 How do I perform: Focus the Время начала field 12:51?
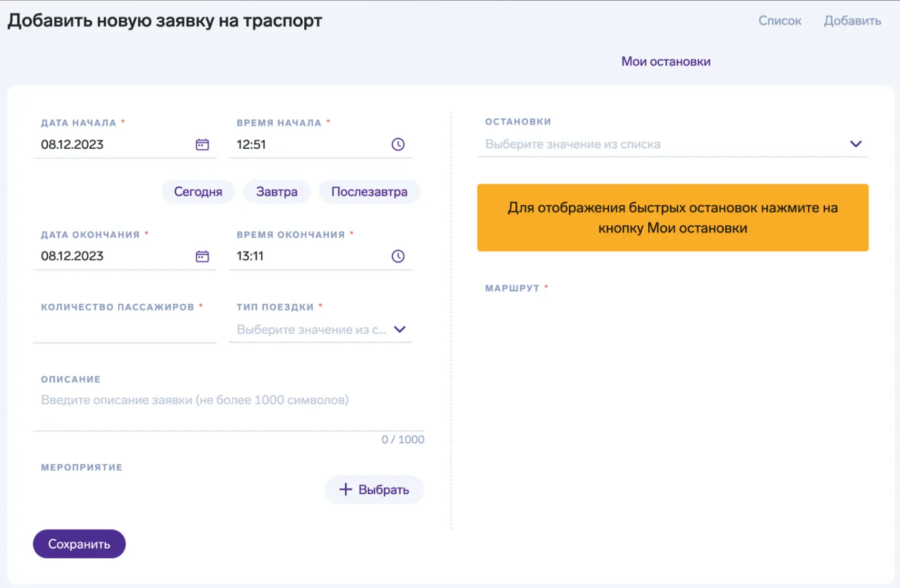click(x=320, y=145)
